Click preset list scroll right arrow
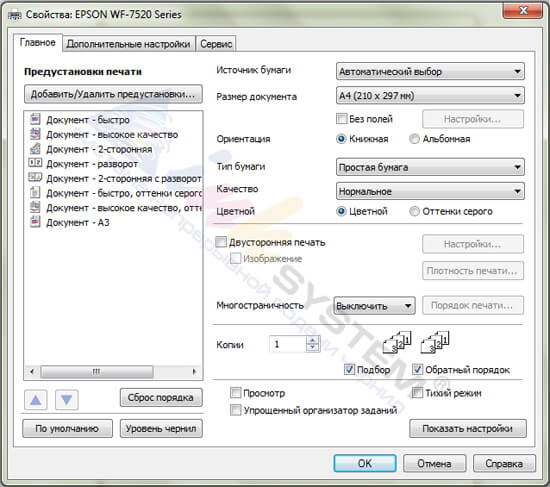The width and height of the screenshot is (550, 487). (195, 371)
